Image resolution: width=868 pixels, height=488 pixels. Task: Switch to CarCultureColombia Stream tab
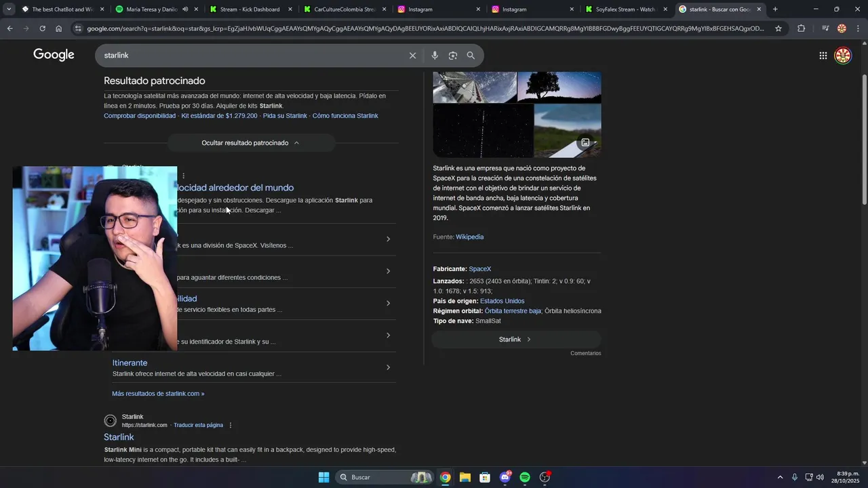(344, 9)
